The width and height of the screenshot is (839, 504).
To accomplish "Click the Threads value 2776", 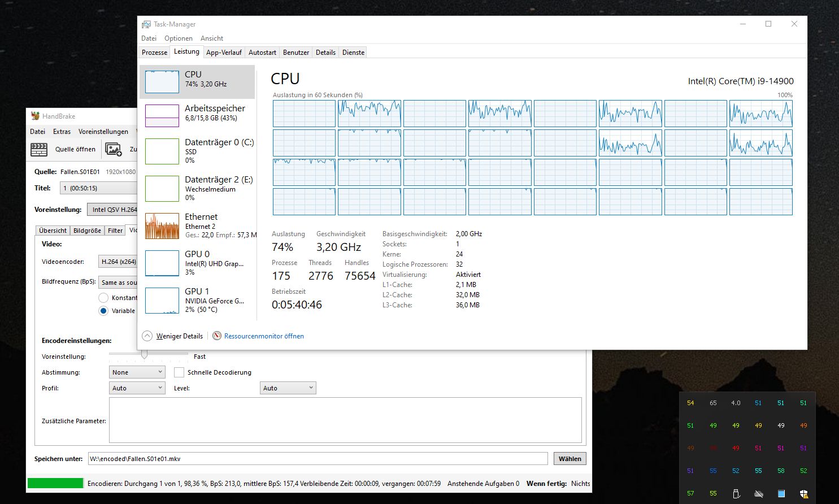I will pos(321,276).
